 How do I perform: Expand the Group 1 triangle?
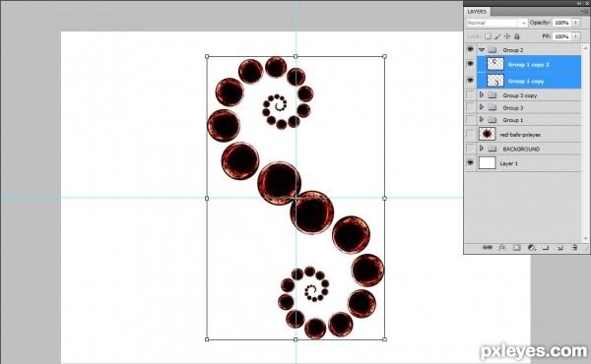[x=482, y=119]
